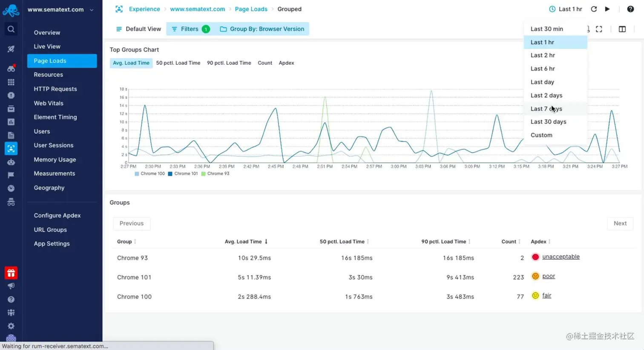This screenshot has height=350, width=644.
Task: Open the alerts exclamation icon in sidebar
Action: (11, 95)
